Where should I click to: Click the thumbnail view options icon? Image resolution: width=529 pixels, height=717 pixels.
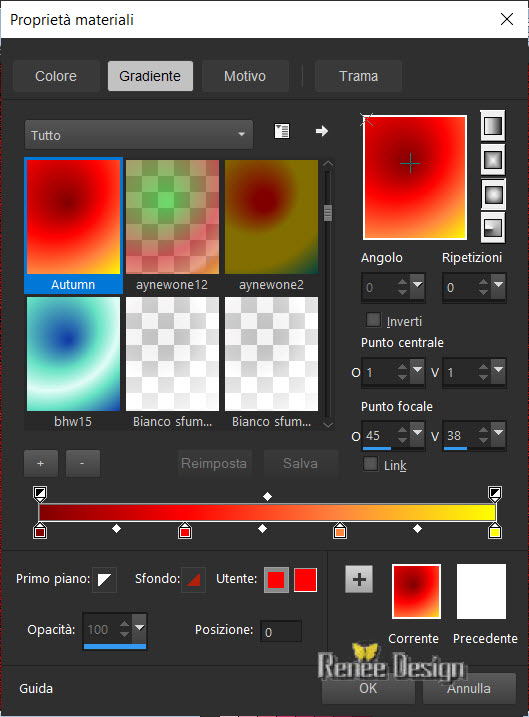coord(282,131)
